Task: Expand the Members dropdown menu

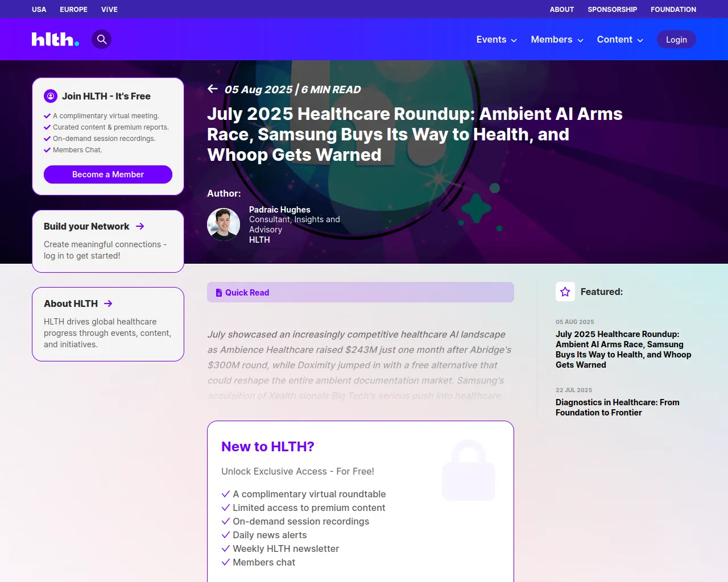Action: coord(556,39)
